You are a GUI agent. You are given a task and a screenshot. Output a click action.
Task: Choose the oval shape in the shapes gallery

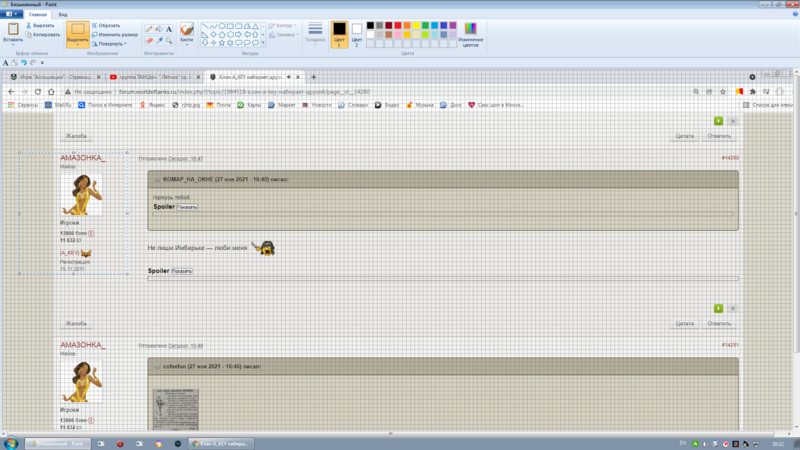coord(222,26)
